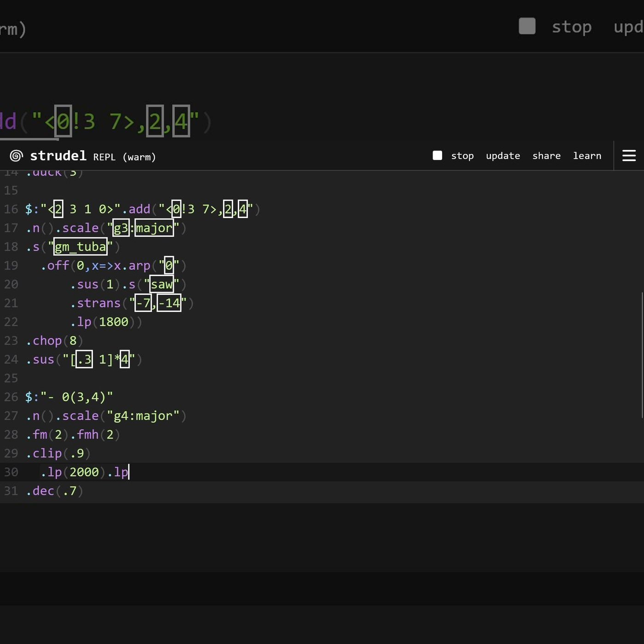Click the "g4:major" string on line 27
The image size is (644, 644).
pos(143,416)
